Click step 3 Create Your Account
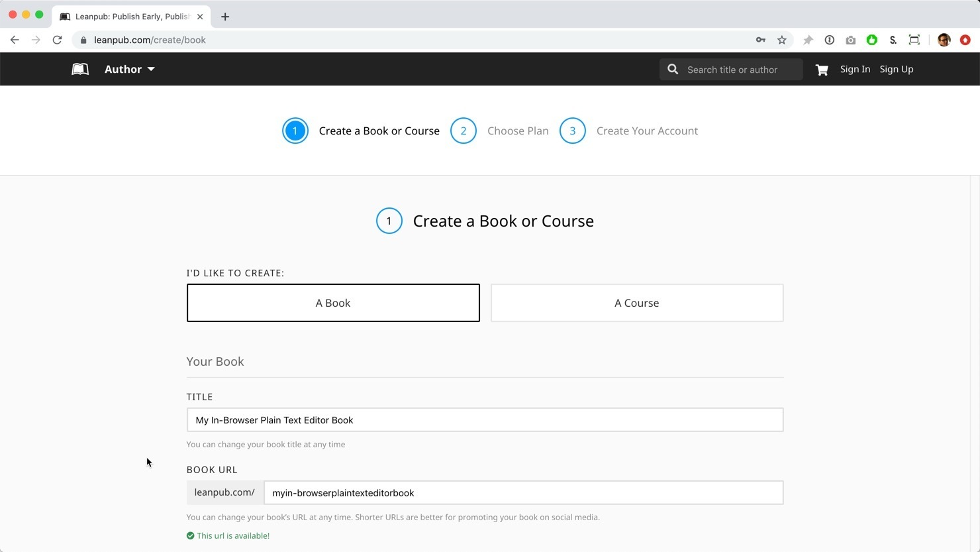The image size is (980, 552). [628, 131]
